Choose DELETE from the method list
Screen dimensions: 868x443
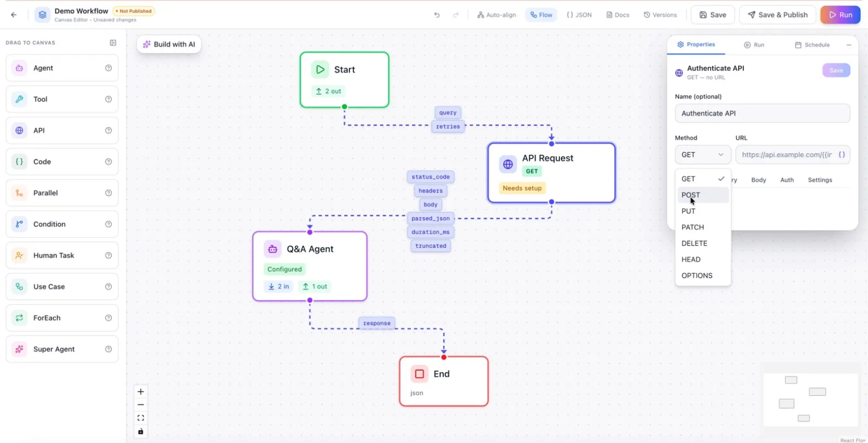click(x=703, y=243)
